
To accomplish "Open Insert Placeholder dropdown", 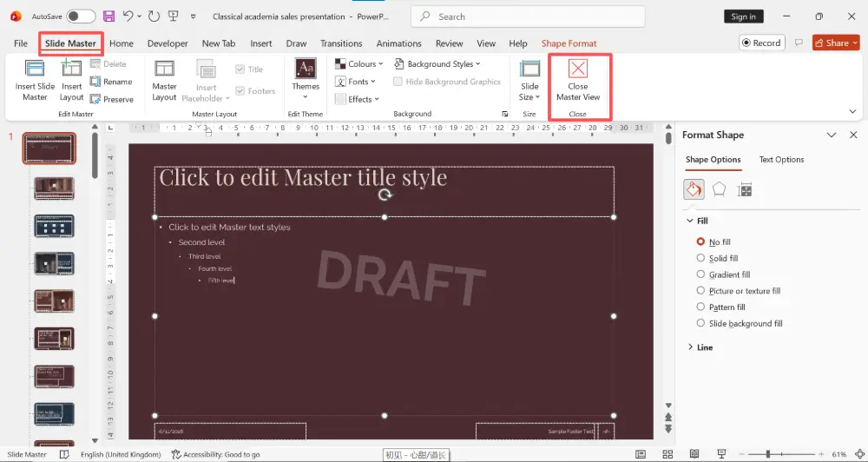I will tap(206, 80).
